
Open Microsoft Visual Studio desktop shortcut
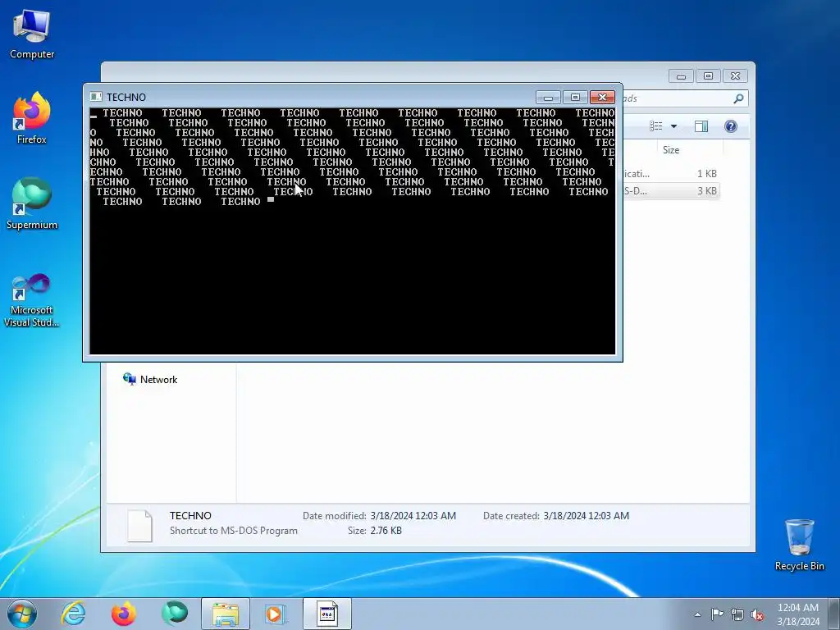click(32, 300)
